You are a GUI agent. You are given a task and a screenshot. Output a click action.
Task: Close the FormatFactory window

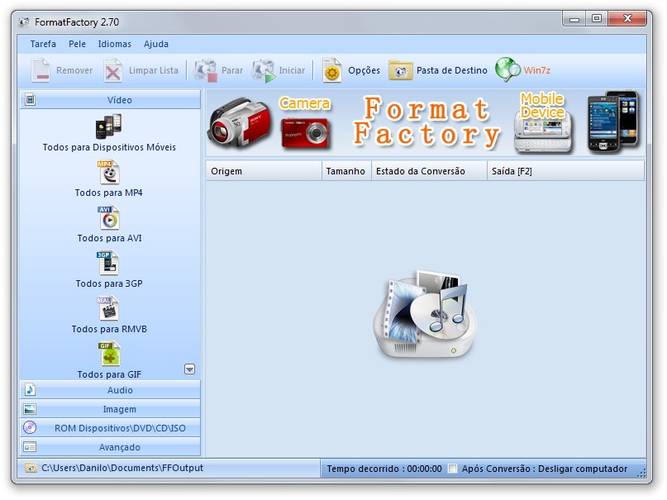coord(627,19)
